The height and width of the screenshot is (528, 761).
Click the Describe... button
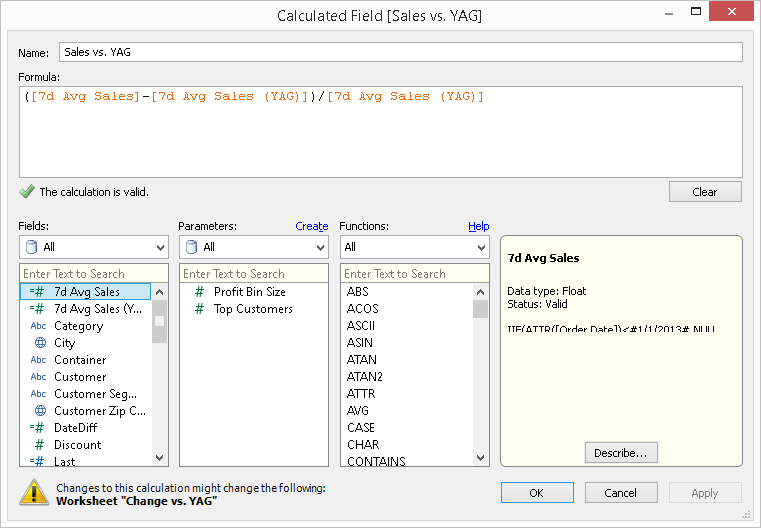tap(620, 453)
